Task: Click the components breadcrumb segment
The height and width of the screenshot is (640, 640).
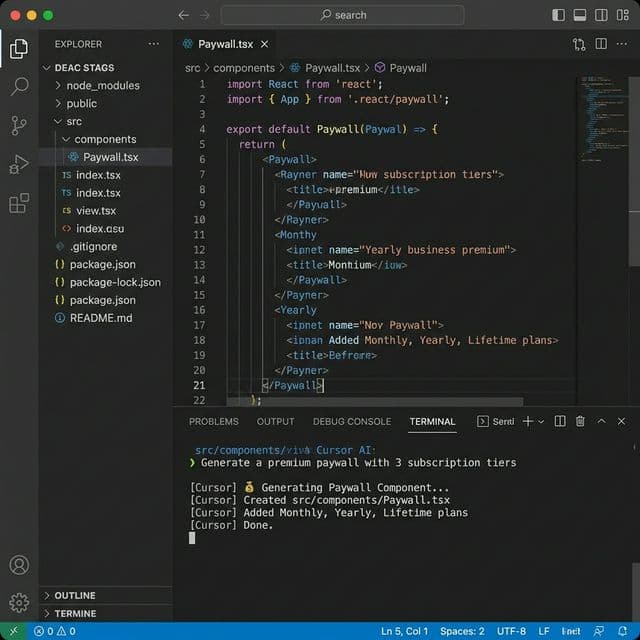Action: pyautogui.click(x=244, y=68)
